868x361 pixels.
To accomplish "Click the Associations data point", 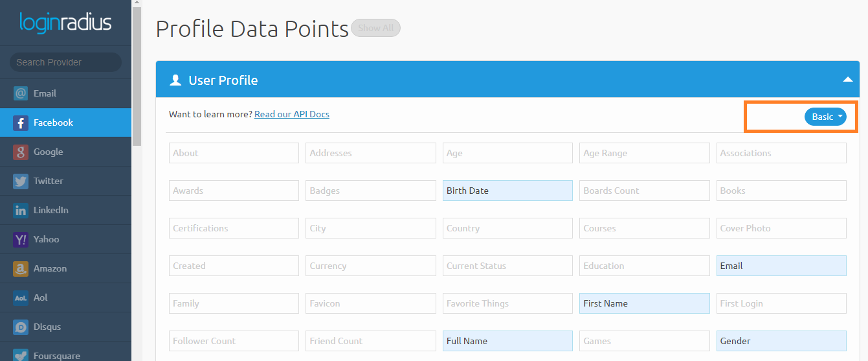I will 781,153.
